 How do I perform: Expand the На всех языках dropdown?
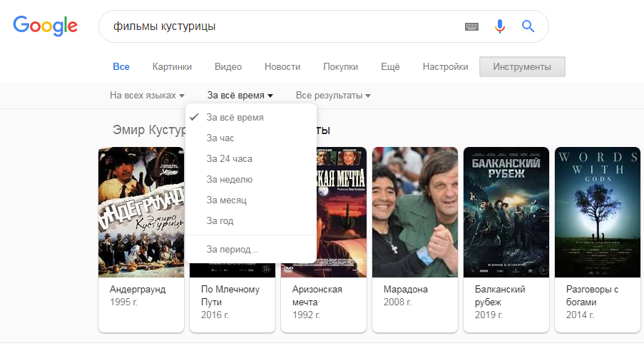[x=147, y=96]
